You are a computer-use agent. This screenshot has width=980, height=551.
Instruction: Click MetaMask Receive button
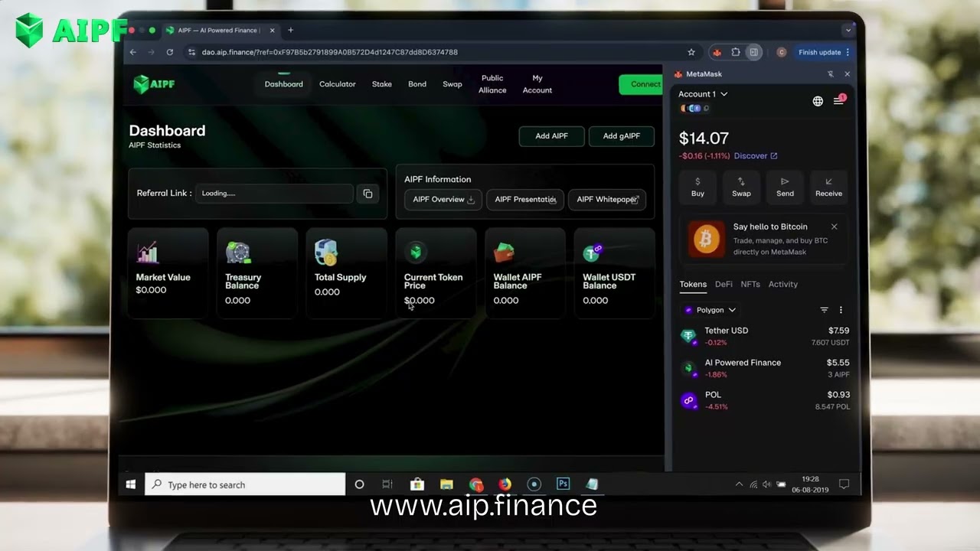click(x=828, y=187)
